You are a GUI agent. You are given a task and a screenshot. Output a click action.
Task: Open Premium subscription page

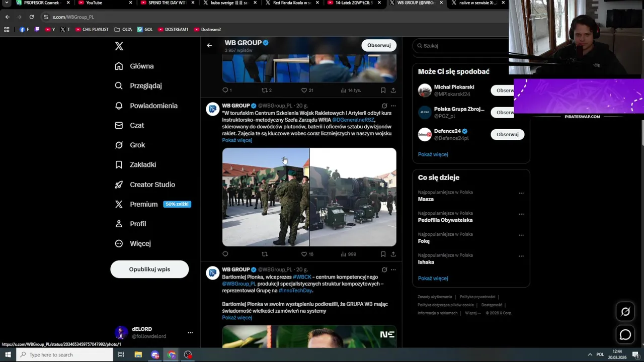[153, 204]
